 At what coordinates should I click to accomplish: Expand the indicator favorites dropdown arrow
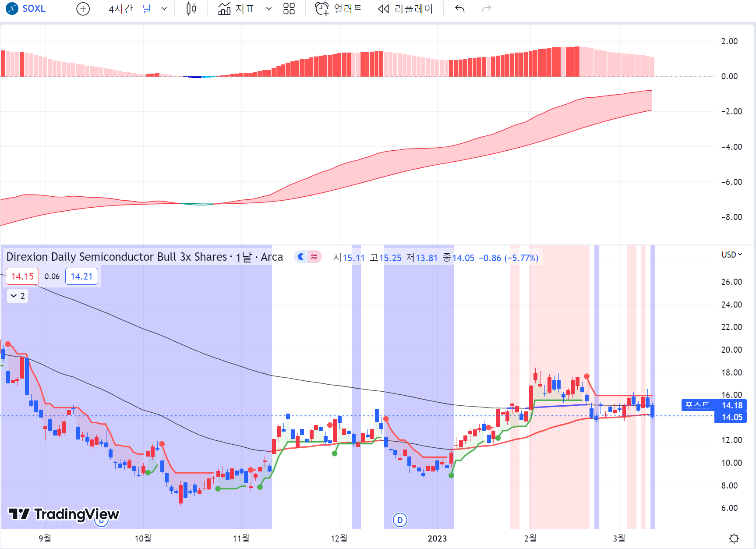click(x=268, y=9)
